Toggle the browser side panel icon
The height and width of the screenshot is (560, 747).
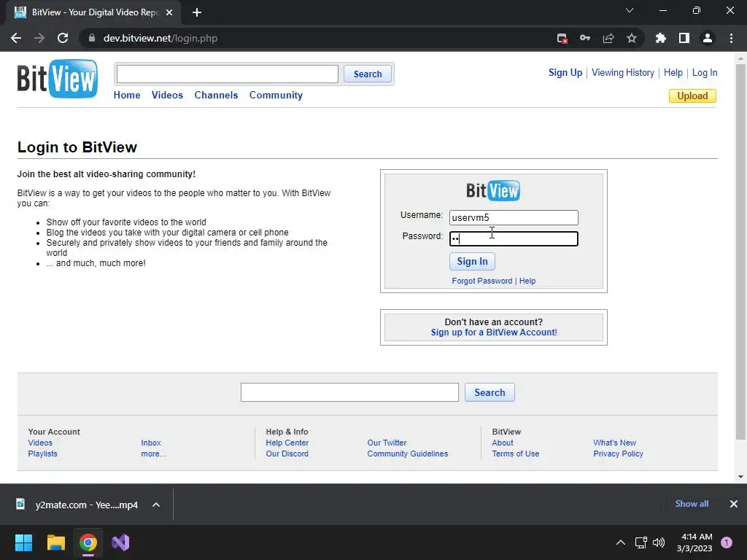tap(684, 38)
